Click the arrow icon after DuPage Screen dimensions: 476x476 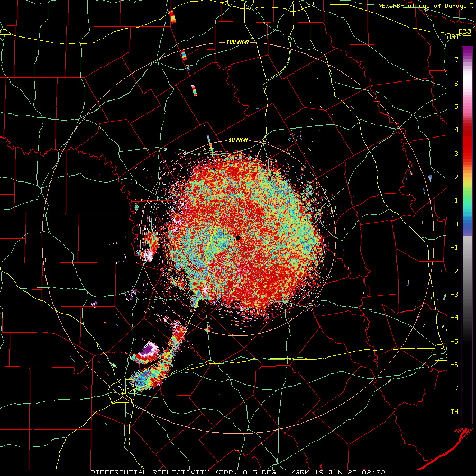pos(471,5)
